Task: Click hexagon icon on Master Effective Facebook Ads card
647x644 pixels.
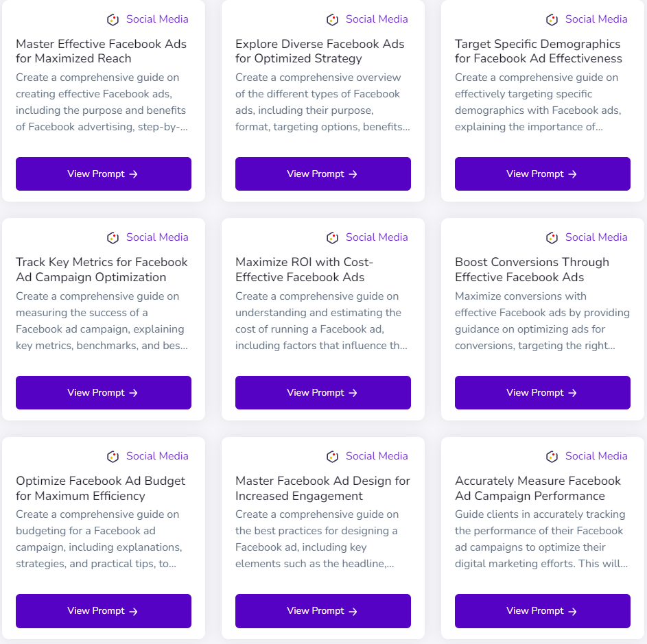Action: point(113,20)
